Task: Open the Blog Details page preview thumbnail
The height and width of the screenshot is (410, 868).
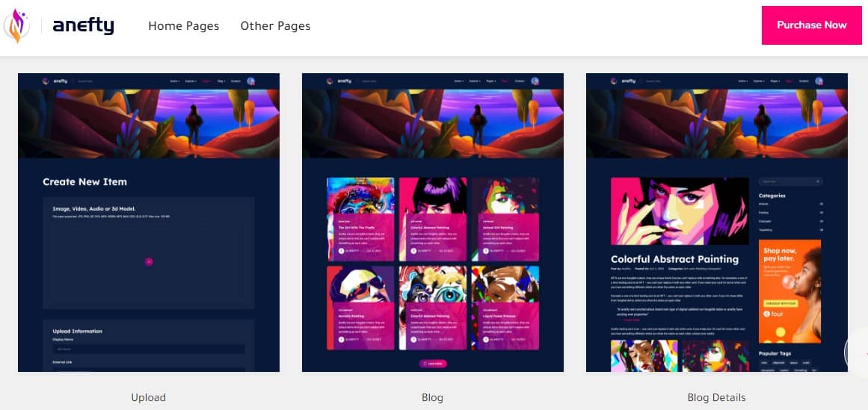Action: tap(716, 223)
